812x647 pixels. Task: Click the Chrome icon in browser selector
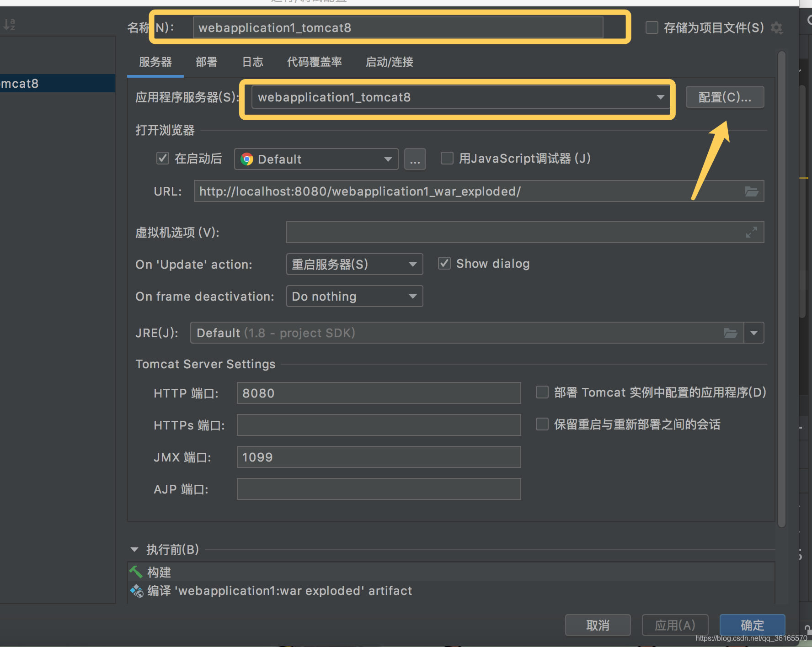coord(247,159)
